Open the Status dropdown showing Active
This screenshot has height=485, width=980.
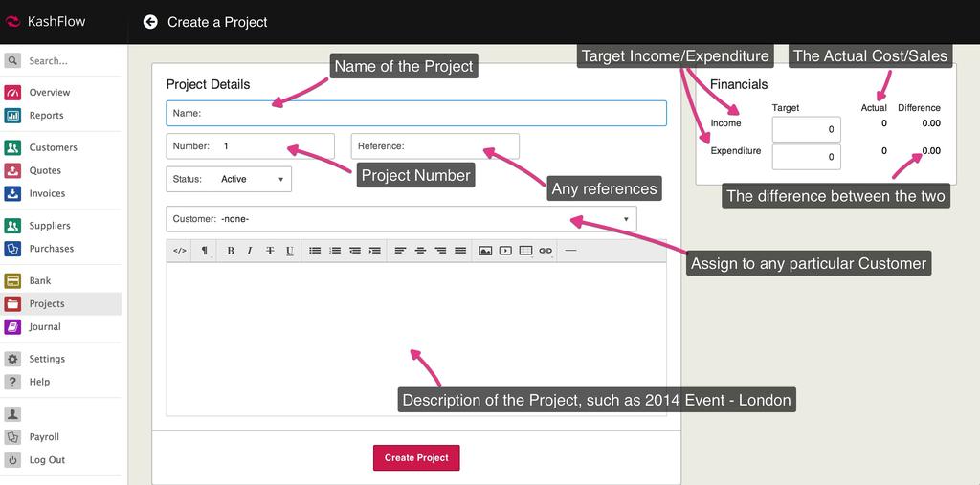coord(229,179)
